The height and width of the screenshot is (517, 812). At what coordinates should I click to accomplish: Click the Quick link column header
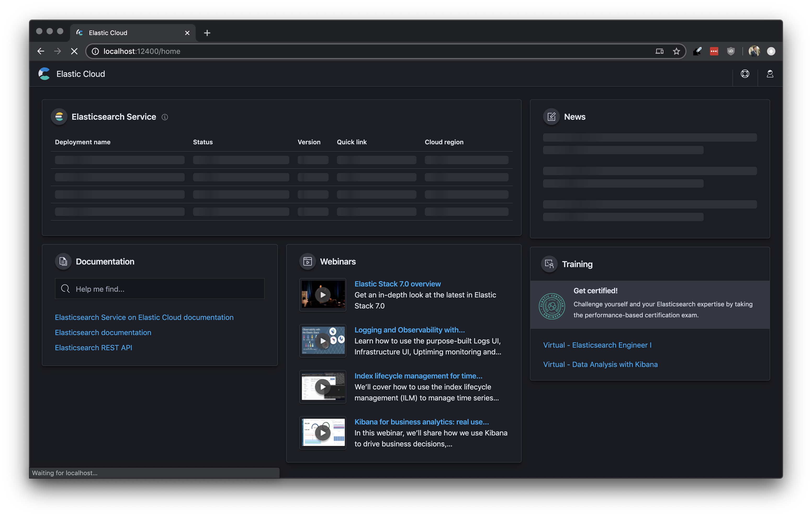tap(352, 142)
